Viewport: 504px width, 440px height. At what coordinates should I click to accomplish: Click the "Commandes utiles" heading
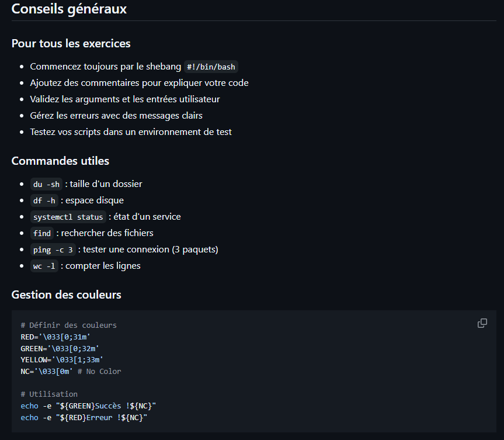coord(60,161)
